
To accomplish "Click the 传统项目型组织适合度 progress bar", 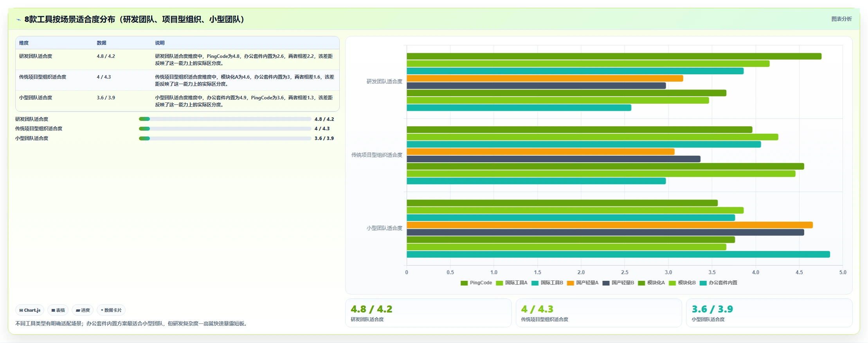I will 225,129.
